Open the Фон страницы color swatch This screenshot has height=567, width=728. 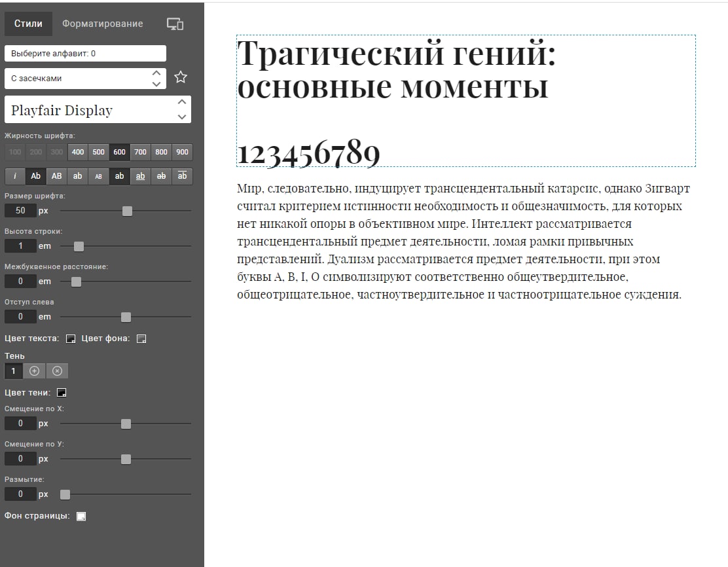[81, 516]
